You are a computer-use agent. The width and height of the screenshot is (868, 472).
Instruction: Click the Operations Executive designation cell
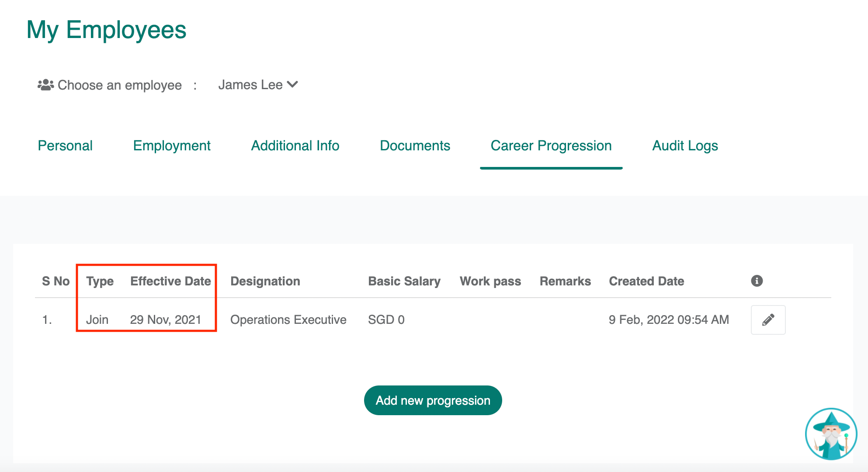click(288, 320)
